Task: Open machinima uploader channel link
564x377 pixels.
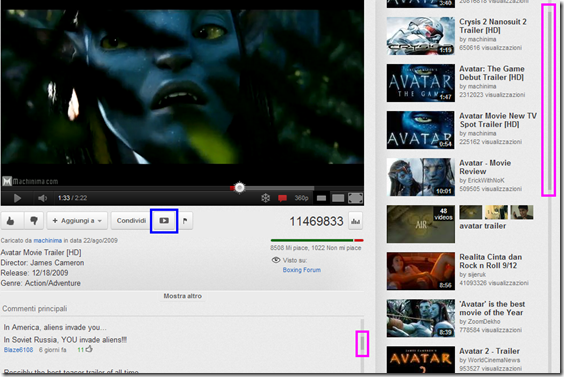Action: pyautogui.click(x=48, y=240)
